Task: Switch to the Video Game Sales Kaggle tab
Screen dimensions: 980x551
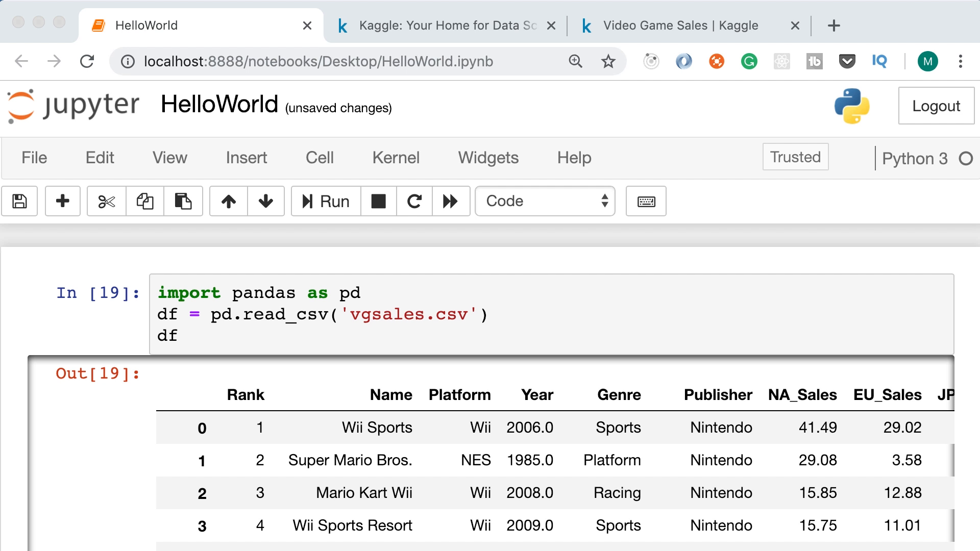Action: coord(680,26)
